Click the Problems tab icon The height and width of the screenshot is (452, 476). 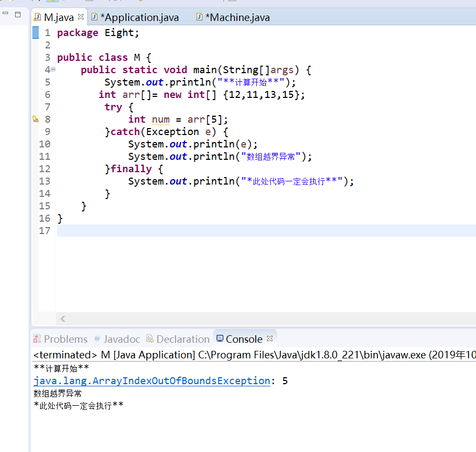point(37,338)
